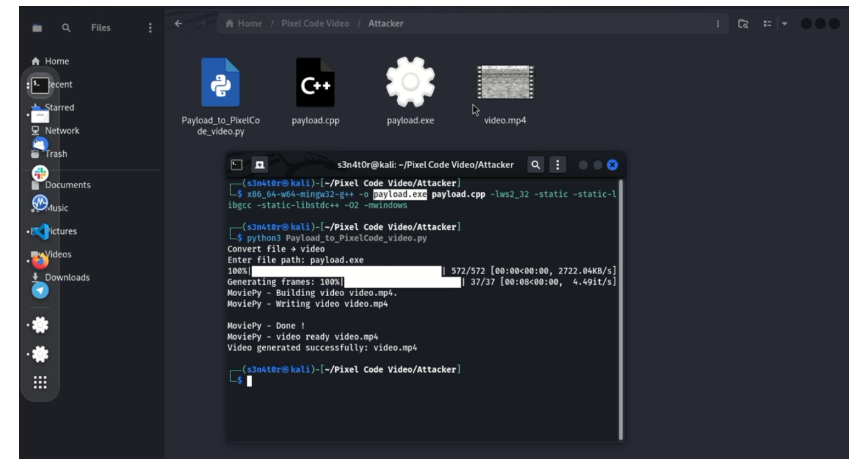This screenshot has height=467, width=866.
Task: Open search in the terminal window
Action: (535, 164)
